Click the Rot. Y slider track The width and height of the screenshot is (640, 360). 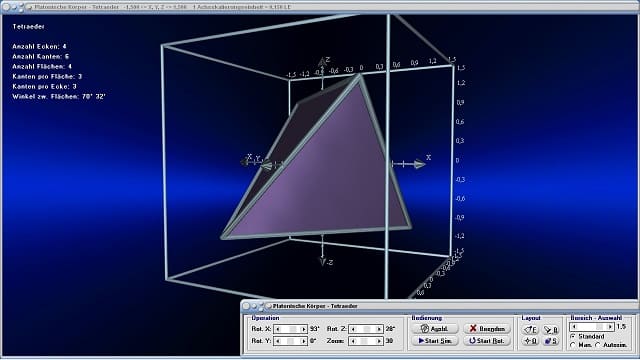coord(291,341)
